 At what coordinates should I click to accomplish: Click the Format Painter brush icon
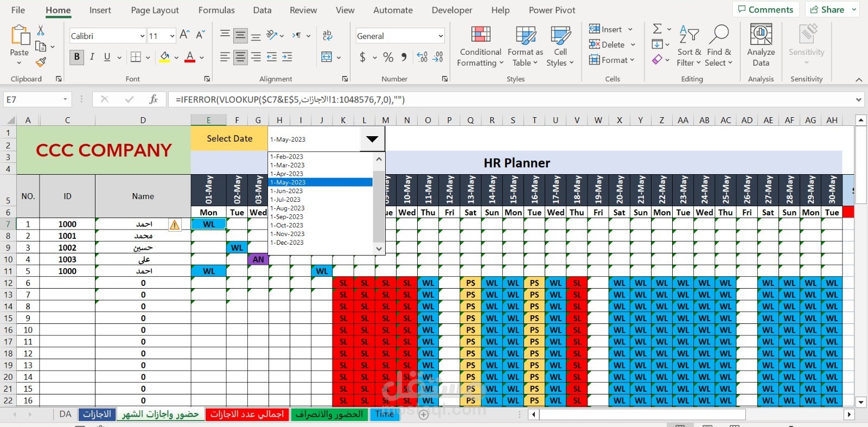coord(41,62)
